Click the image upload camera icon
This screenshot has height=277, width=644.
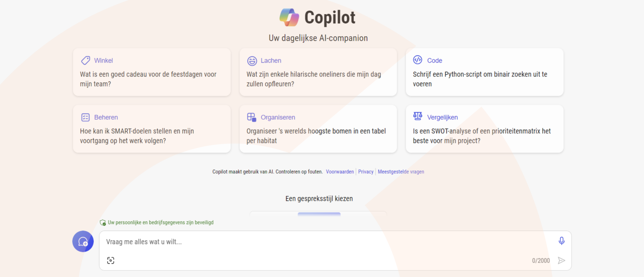(111, 260)
